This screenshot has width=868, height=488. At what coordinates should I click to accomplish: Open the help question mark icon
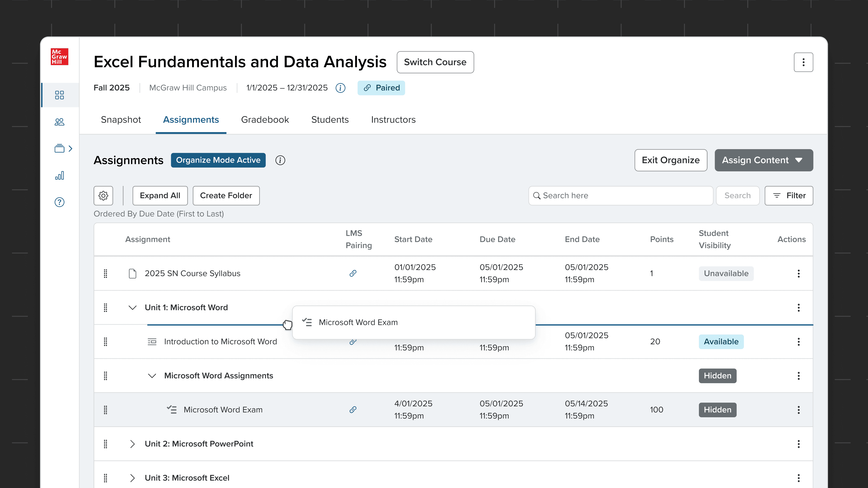59,202
